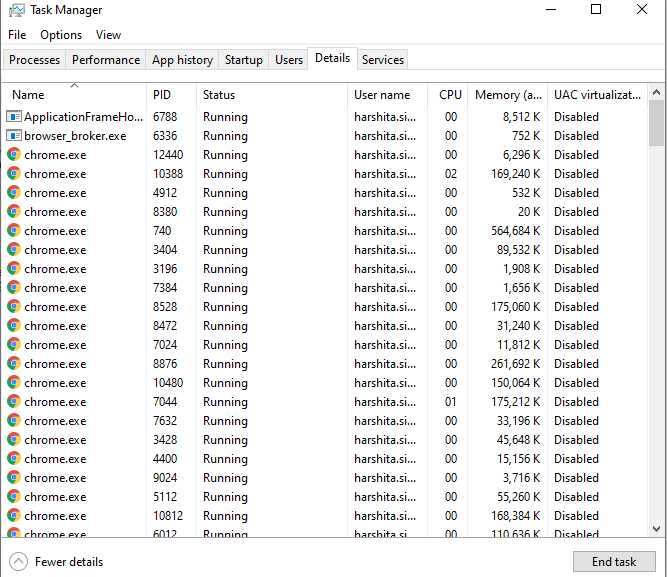Click the scrollbar down arrow
The height and width of the screenshot is (577, 667).
click(656, 529)
